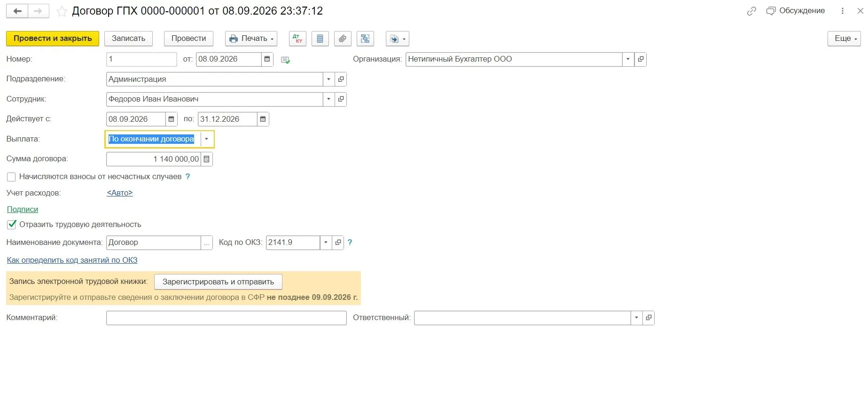The height and width of the screenshot is (400, 868).
Task: Open the Подписи link
Action: coord(23,210)
